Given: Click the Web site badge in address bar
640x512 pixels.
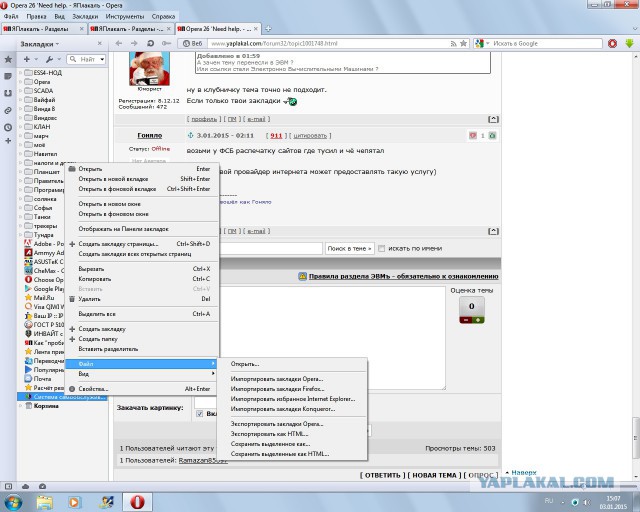Looking at the screenshot, I should click(x=192, y=43).
